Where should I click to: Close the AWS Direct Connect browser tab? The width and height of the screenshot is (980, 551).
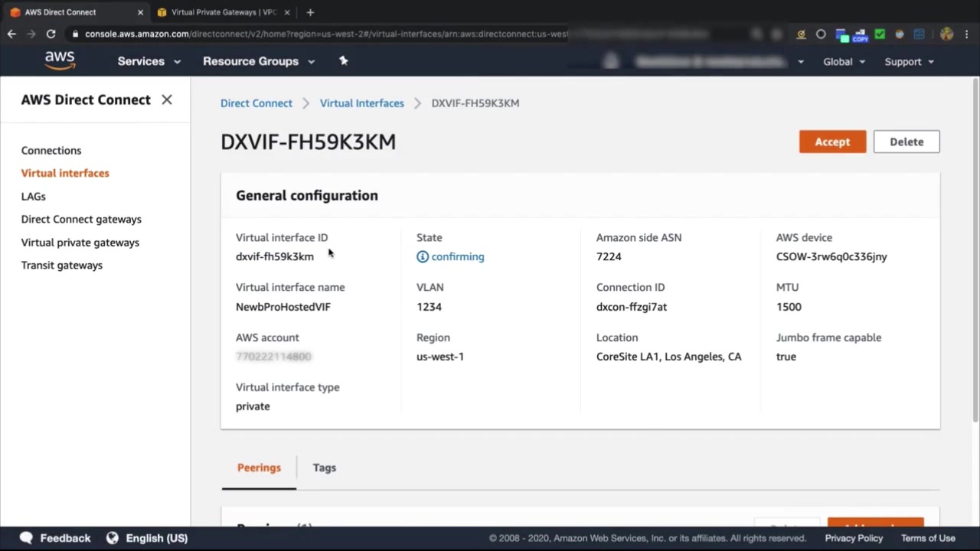click(x=140, y=12)
